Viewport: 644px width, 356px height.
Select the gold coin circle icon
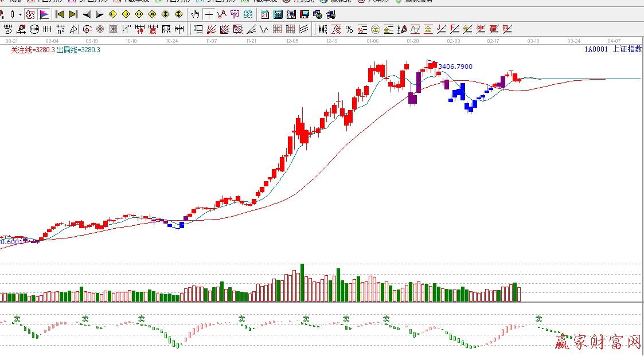[x=375, y=29]
